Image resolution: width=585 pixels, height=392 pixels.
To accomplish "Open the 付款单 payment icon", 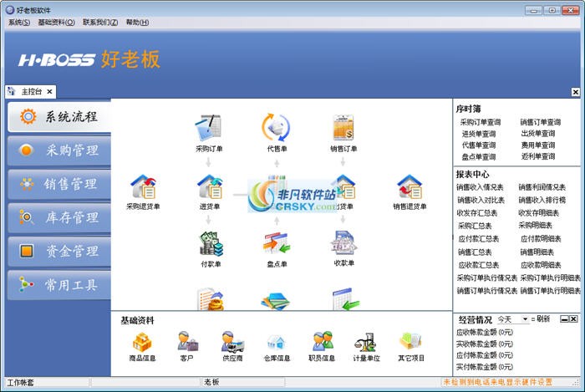I will pos(211,244).
